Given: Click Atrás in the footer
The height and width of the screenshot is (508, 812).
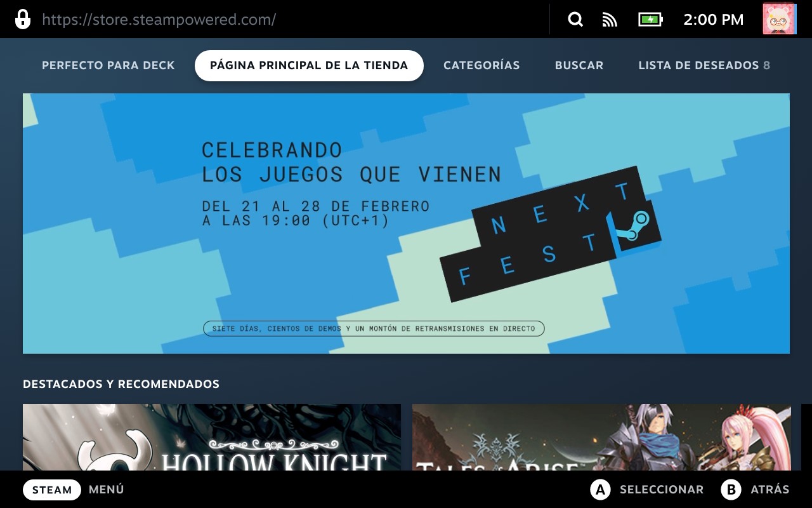Looking at the screenshot, I should pyautogui.click(x=770, y=490).
